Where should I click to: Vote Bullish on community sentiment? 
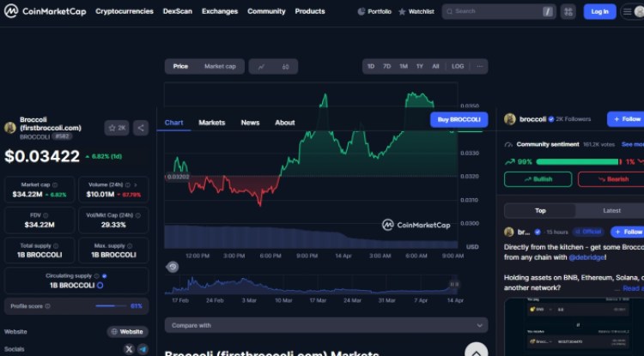(538, 179)
